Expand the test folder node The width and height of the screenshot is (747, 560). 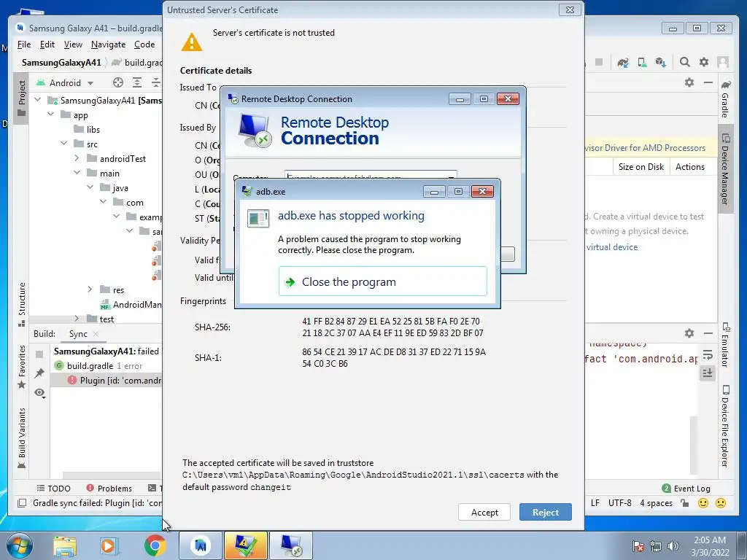pos(77,318)
